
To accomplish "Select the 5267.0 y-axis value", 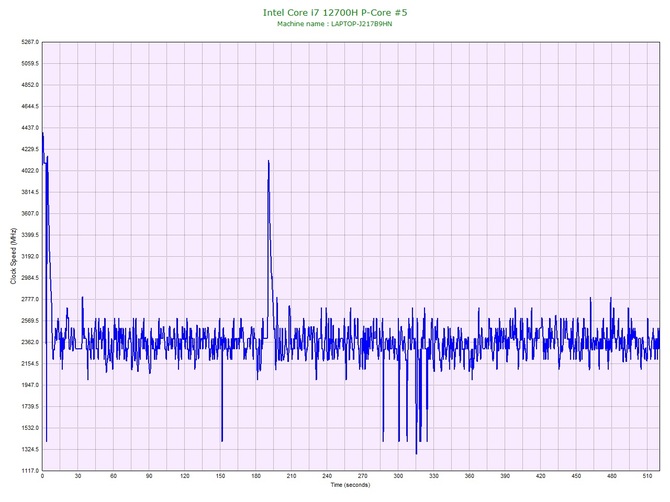I will (30, 42).
